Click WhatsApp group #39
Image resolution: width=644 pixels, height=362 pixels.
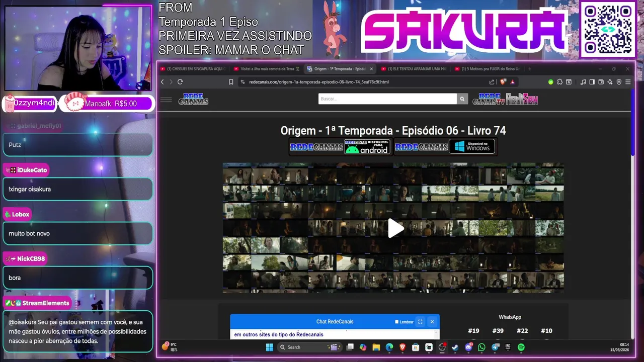[x=498, y=331]
